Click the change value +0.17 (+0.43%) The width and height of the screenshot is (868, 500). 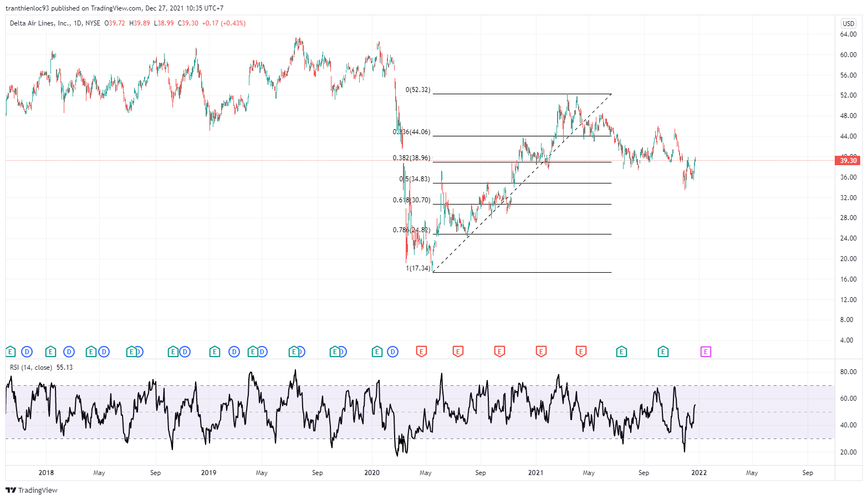[x=224, y=23]
